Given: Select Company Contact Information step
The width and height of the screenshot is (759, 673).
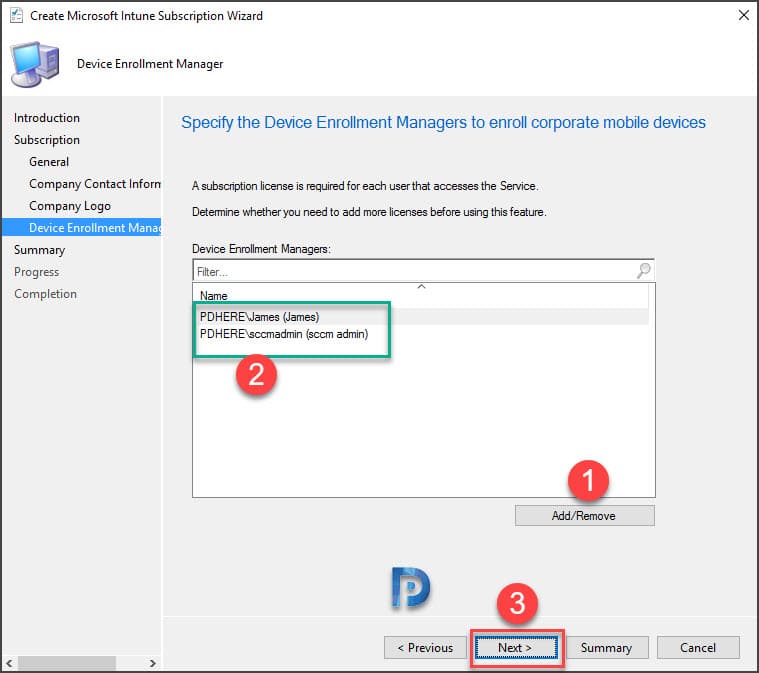Looking at the screenshot, I should click(95, 184).
